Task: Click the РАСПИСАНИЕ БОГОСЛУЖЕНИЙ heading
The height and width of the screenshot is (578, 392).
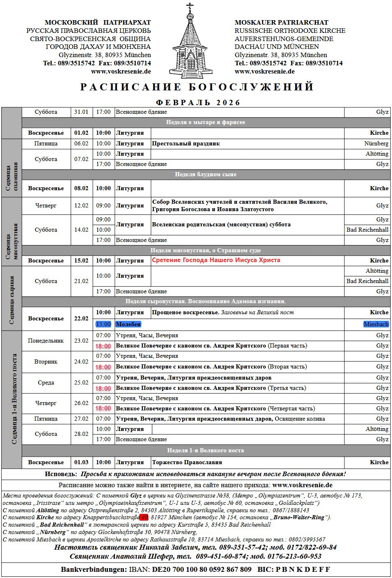Action: 197,87
